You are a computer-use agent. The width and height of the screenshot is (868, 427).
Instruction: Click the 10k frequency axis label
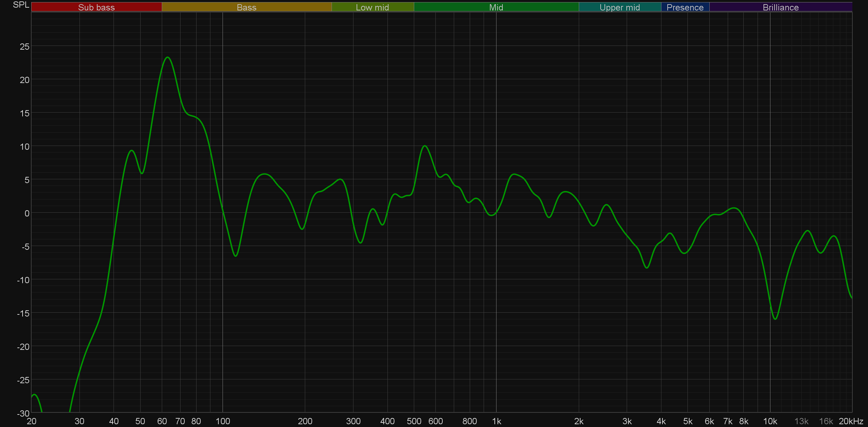coord(770,421)
